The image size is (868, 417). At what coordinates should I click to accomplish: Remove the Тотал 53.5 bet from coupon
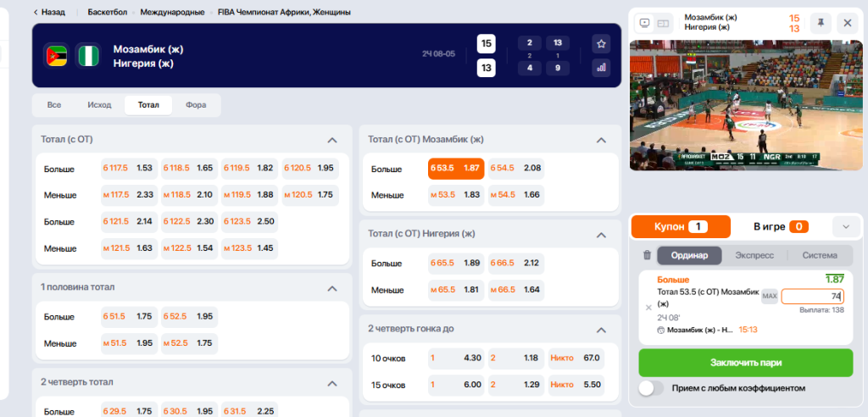[649, 308]
